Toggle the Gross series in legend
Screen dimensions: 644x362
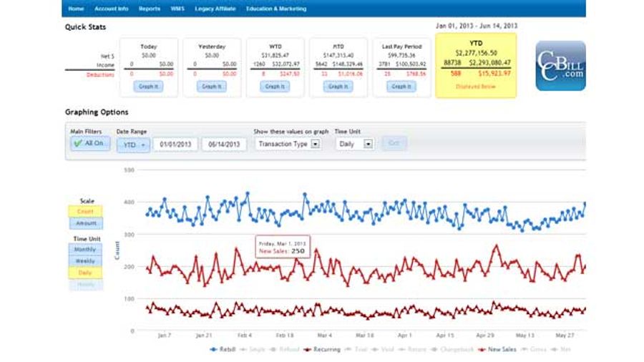coord(533,350)
